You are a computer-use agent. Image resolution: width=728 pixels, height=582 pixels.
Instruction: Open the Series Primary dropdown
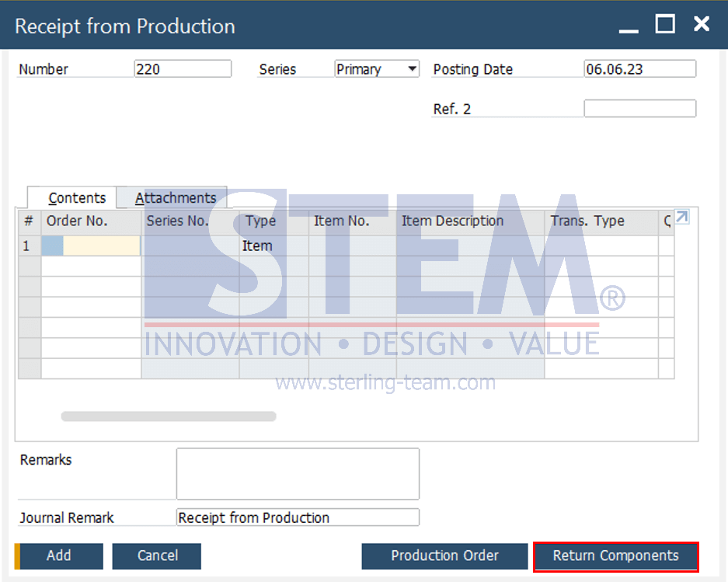coord(377,68)
